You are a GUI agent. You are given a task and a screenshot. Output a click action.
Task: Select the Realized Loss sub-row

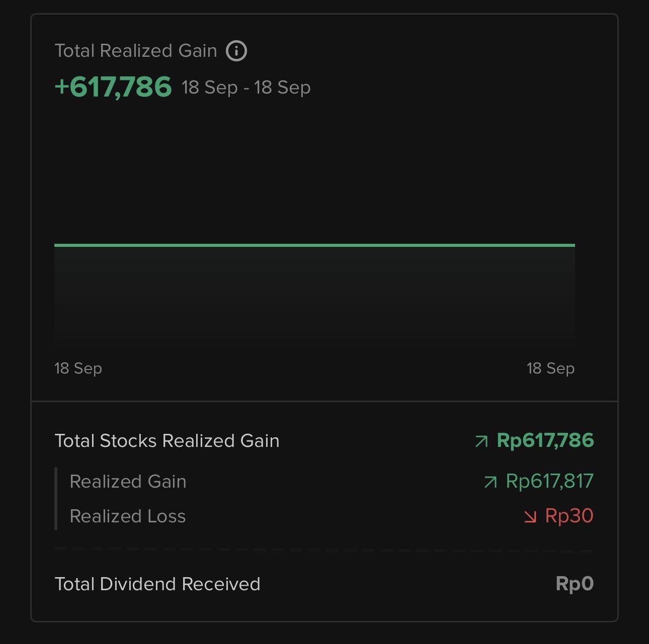332,516
